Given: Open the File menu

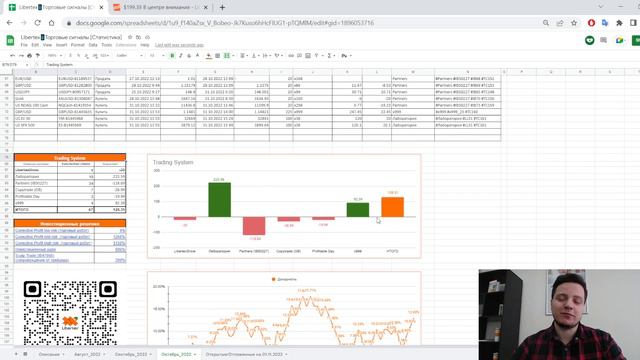Looking at the screenshot, I should pyautogui.click(x=24, y=45).
